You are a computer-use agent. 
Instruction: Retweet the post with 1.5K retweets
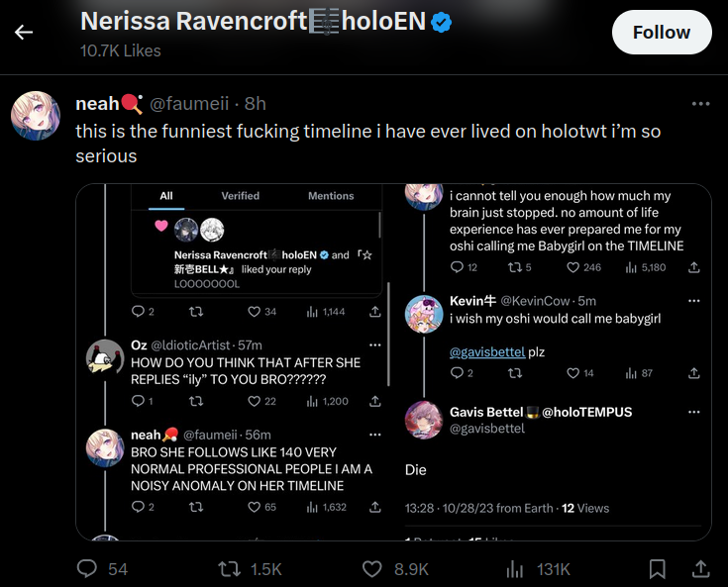pyautogui.click(x=230, y=568)
